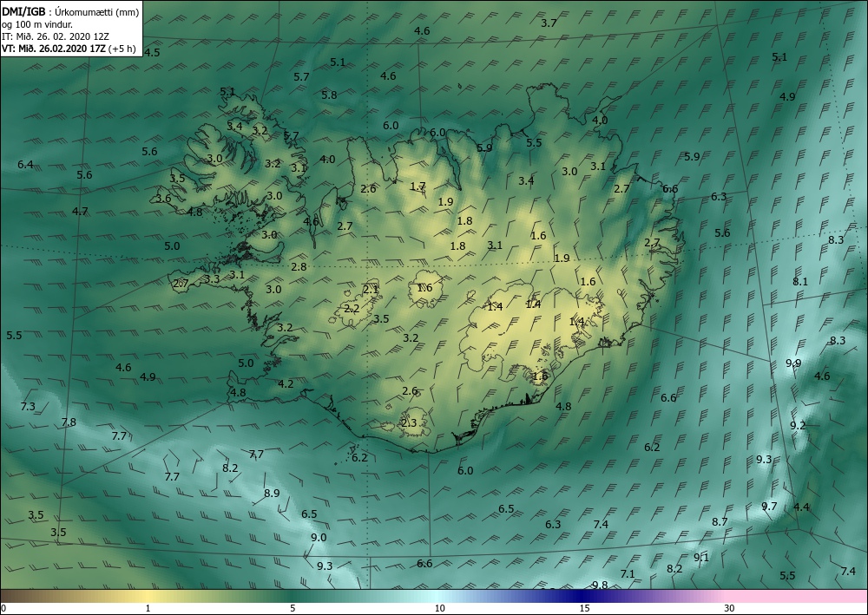
Task: Click the map value '9.2'
Action: pyautogui.click(x=798, y=425)
